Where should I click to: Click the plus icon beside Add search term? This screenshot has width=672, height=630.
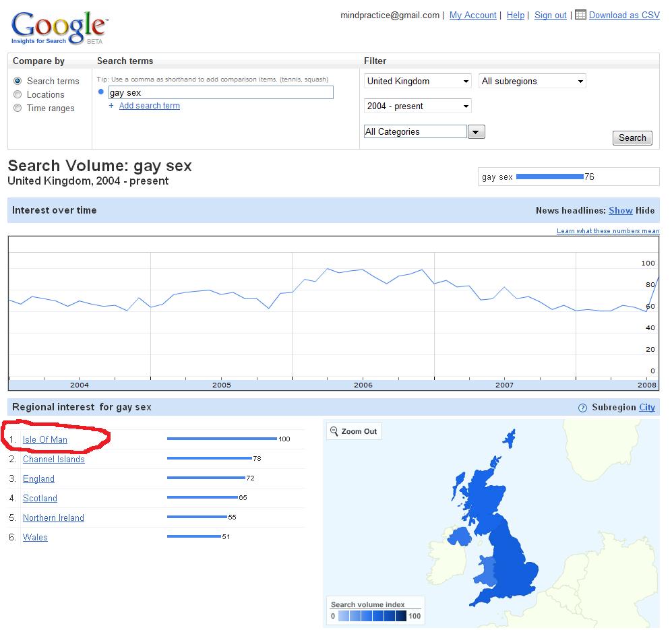tap(111, 105)
